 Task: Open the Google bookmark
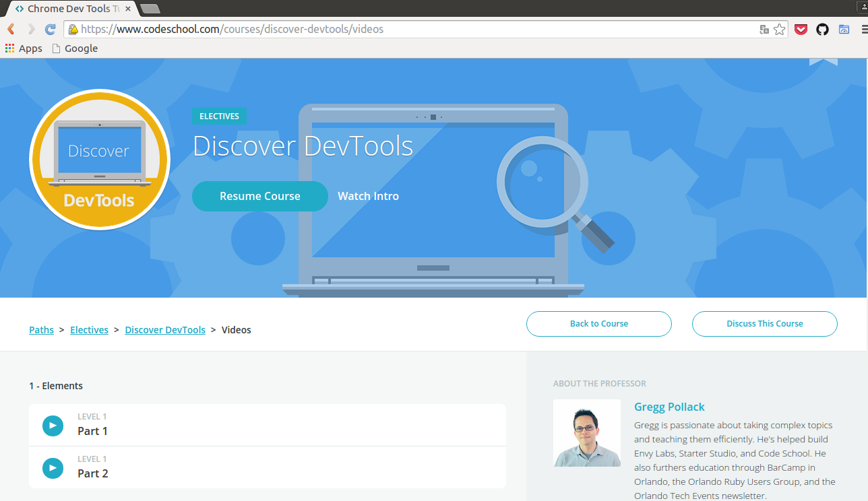click(x=75, y=48)
